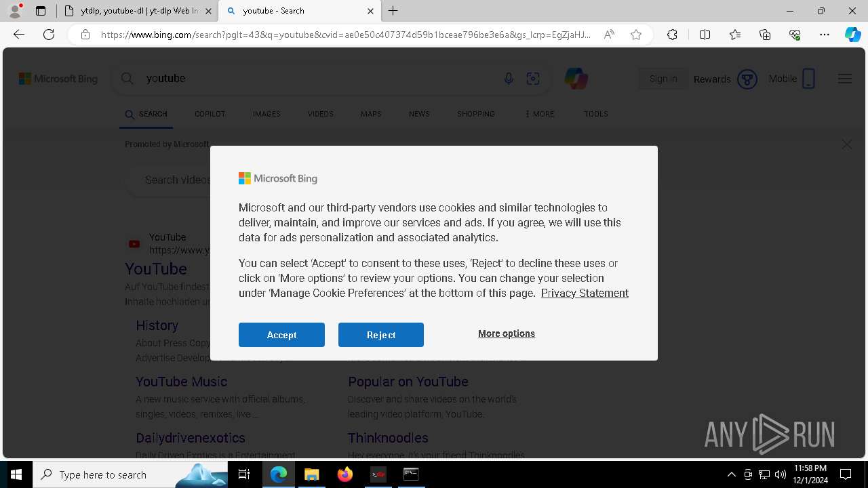Open the Thinknoodles sublink
Viewport: 868px width, 488px height.
pyautogui.click(x=388, y=438)
